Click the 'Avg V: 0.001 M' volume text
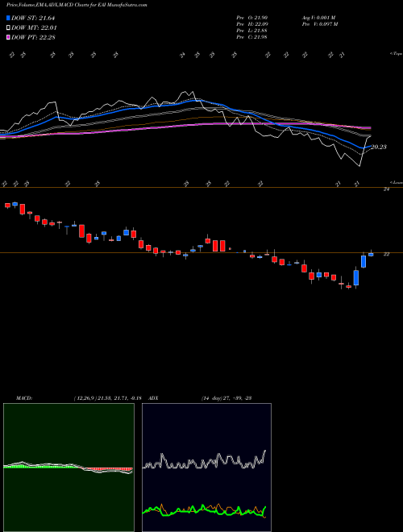 pos(318,18)
